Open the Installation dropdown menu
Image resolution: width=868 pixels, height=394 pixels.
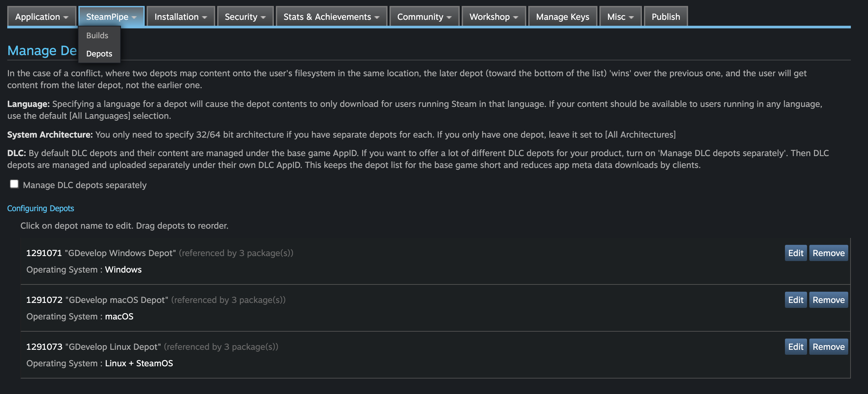tap(180, 17)
